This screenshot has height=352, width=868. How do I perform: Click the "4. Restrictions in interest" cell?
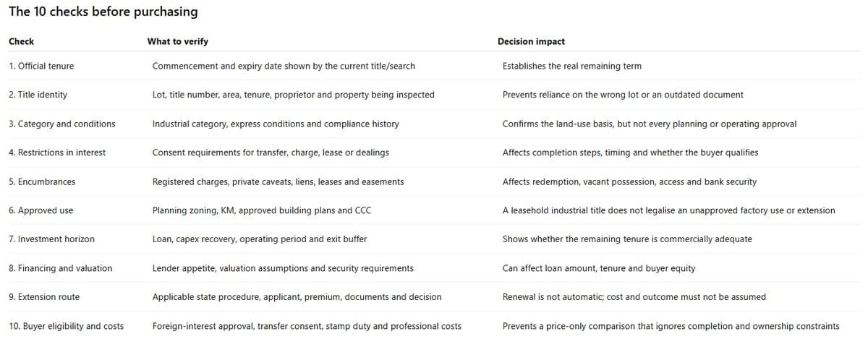click(x=57, y=153)
